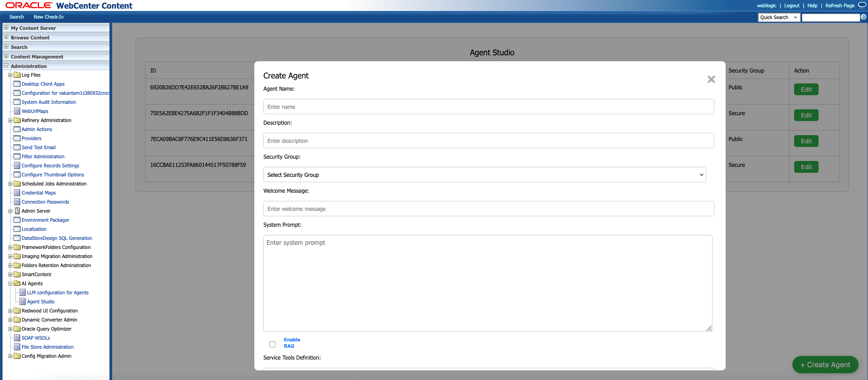This screenshot has height=380, width=868.
Task: Click the Admin Server icon
Action: (17, 211)
